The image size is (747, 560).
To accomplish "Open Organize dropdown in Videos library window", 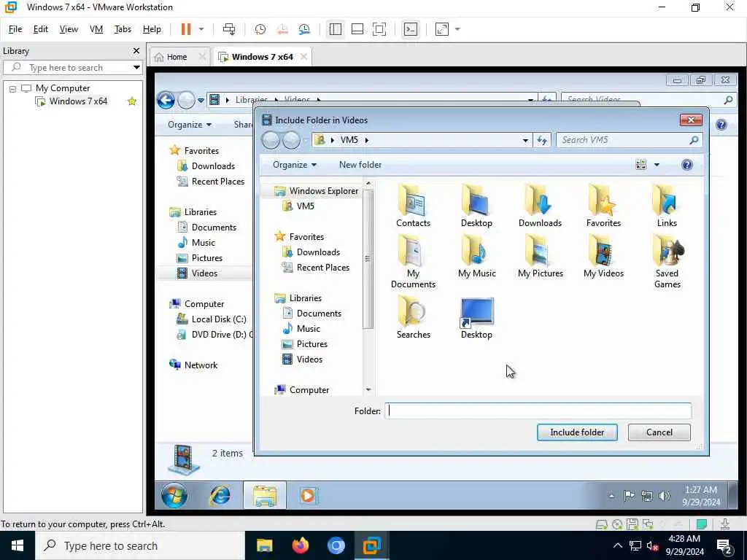I will point(189,124).
